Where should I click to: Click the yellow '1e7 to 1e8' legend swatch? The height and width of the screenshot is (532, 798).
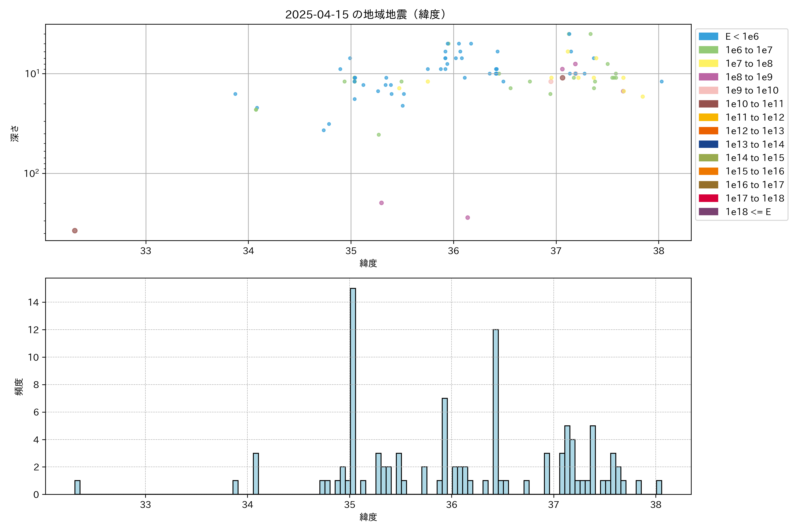(x=708, y=63)
